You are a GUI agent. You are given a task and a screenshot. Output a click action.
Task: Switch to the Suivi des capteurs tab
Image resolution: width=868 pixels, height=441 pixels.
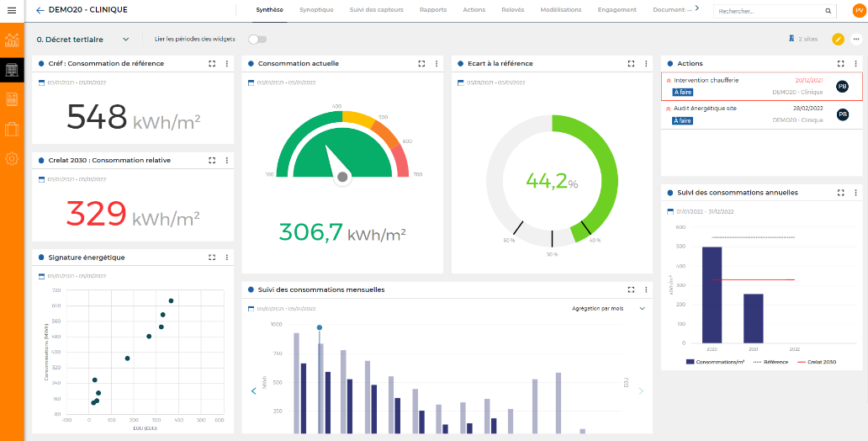pyautogui.click(x=377, y=10)
